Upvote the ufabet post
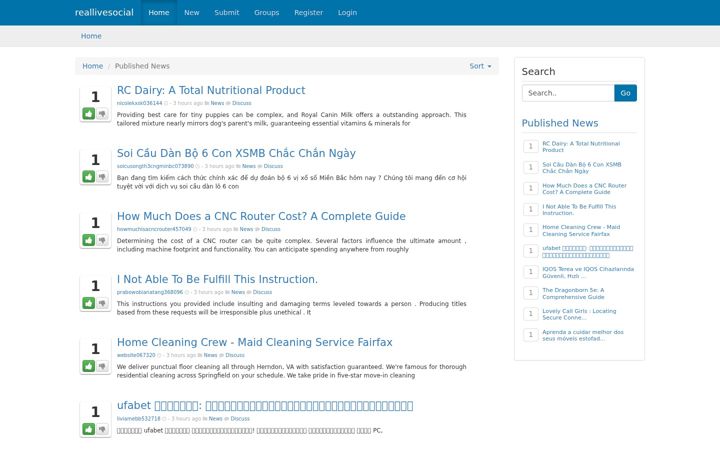This screenshot has height=450, width=720. coord(89,429)
